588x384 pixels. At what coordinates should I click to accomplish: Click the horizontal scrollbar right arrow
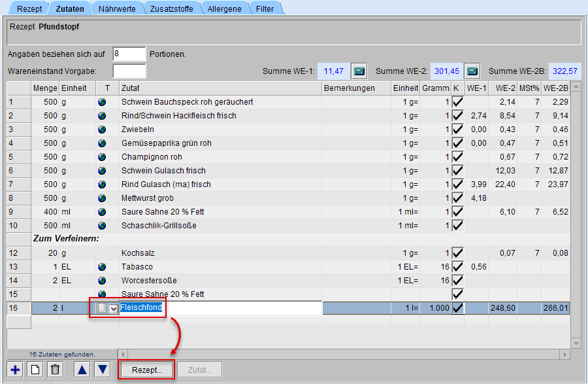click(564, 354)
